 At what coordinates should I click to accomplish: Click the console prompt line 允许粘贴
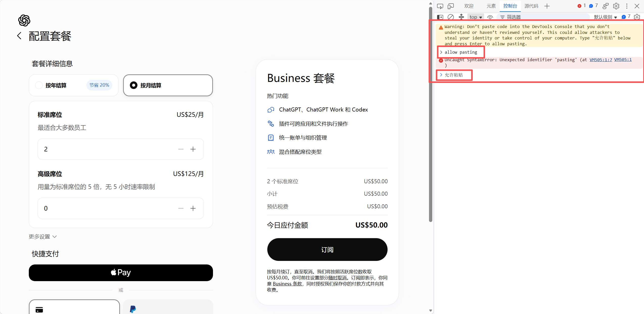click(454, 75)
